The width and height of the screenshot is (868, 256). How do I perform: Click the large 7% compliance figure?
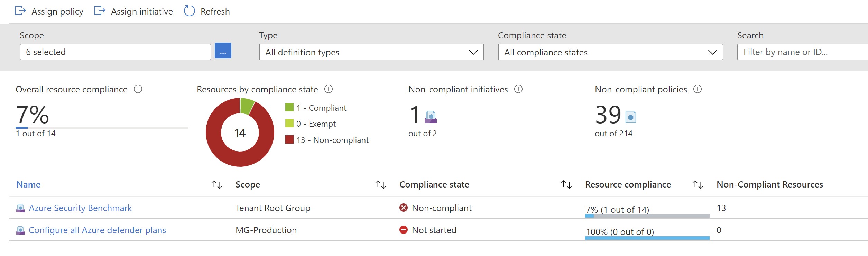tap(32, 115)
